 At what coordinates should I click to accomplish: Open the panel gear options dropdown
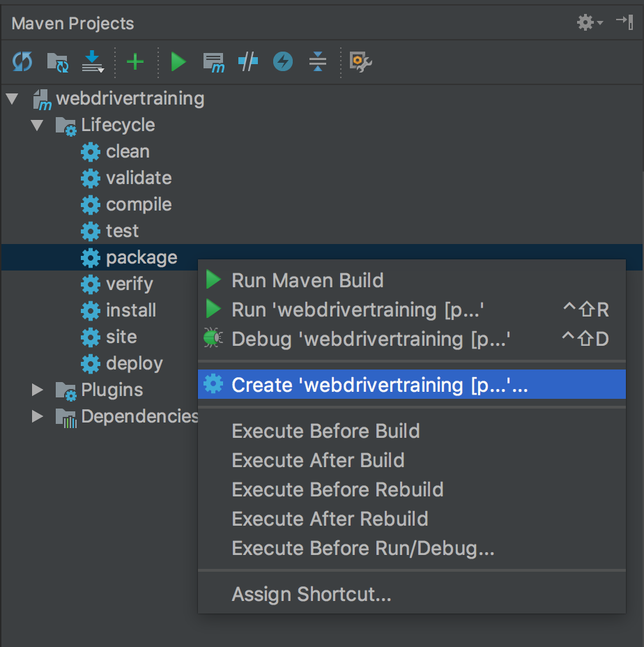[589, 23]
